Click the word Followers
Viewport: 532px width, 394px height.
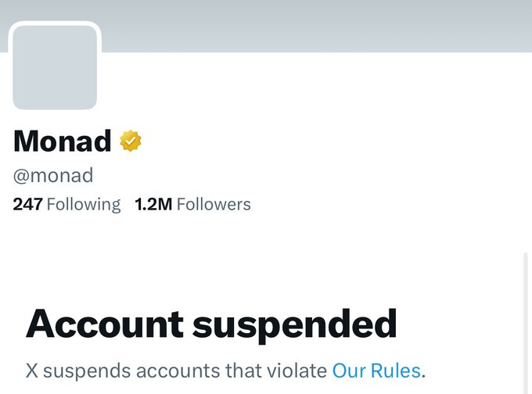(x=214, y=205)
